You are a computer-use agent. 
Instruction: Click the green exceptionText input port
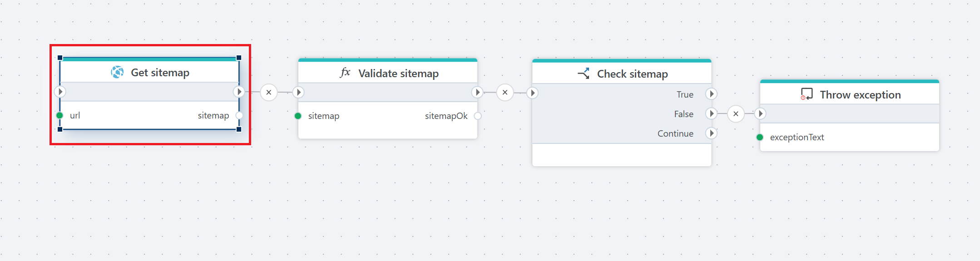(760, 137)
